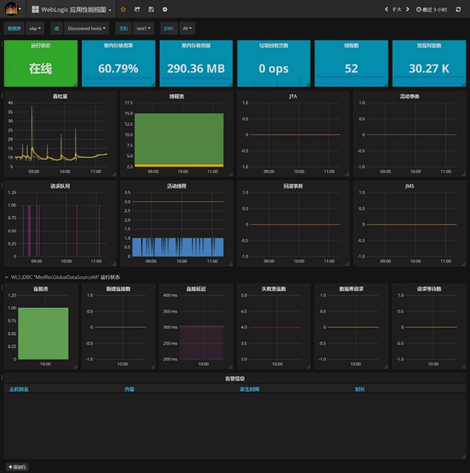This screenshot has width=470, height=473.
Task: Open the thread pool green graph panel title
Action: (x=176, y=96)
